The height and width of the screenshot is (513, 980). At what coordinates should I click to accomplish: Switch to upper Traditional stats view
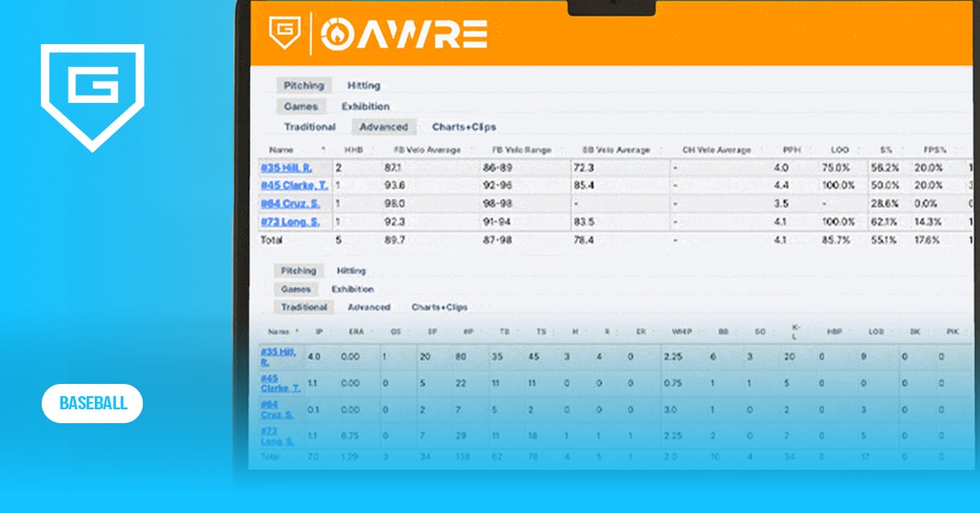310,127
